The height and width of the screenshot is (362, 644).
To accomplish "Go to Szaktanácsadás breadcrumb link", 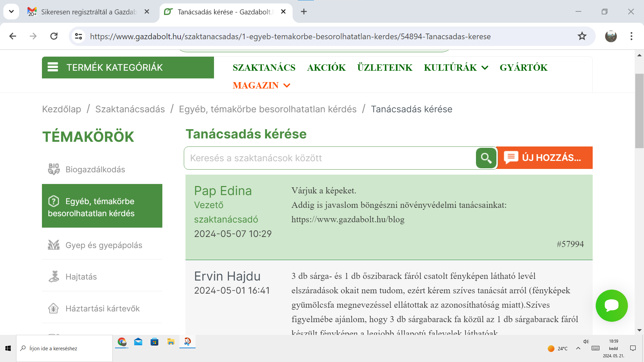I will 130,109.
